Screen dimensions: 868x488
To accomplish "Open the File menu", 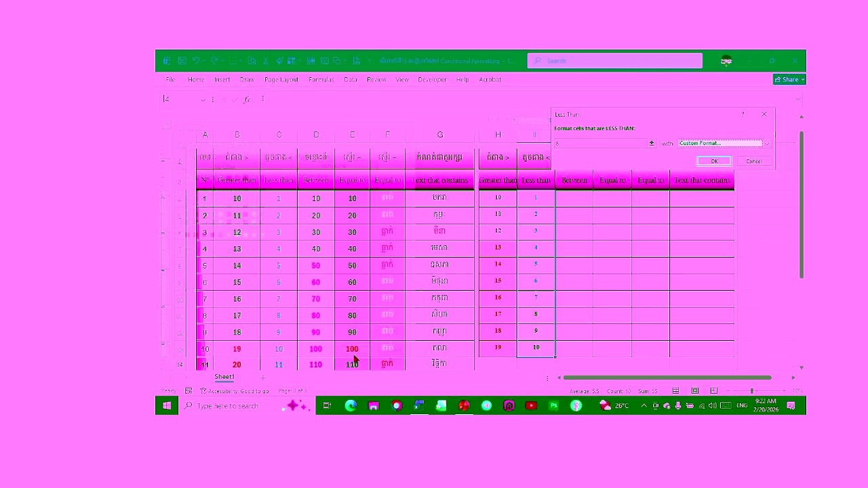I will 170,79.
